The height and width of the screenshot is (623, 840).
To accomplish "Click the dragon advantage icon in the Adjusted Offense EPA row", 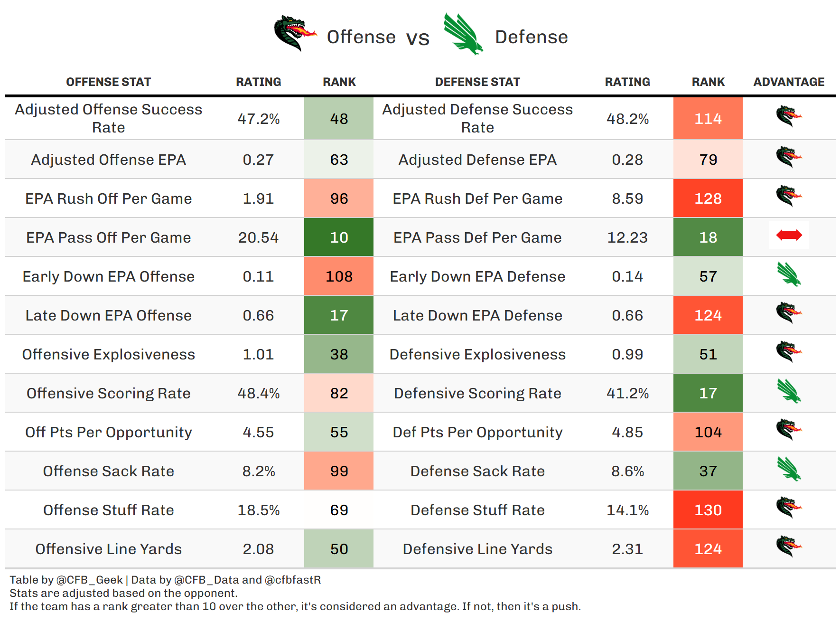I will 789,157.
